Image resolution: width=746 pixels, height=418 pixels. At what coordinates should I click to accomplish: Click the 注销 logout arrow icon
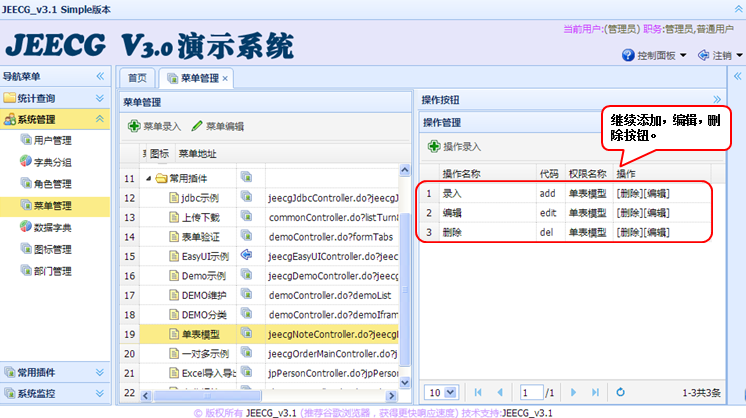click(703, 55)
